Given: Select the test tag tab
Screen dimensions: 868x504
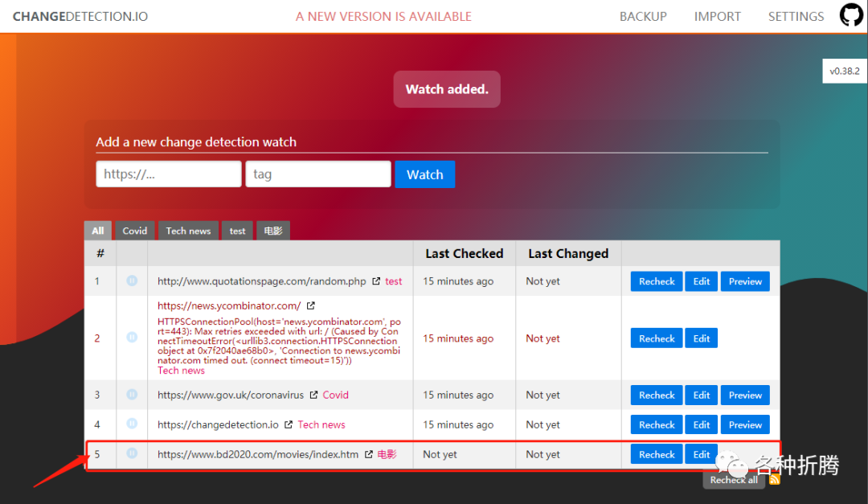Looking at the screenshot, I should click(237, 231).
